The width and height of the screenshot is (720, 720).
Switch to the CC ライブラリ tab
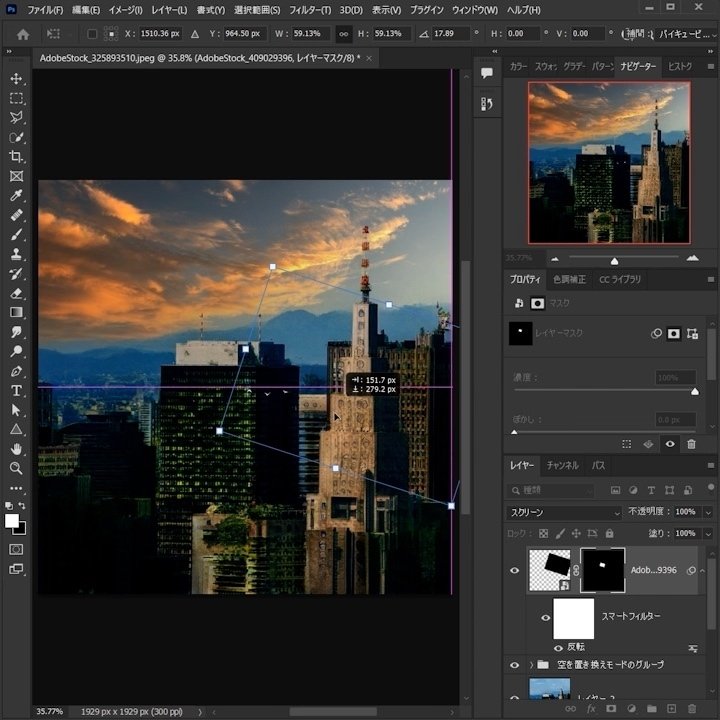pos(619,280)
